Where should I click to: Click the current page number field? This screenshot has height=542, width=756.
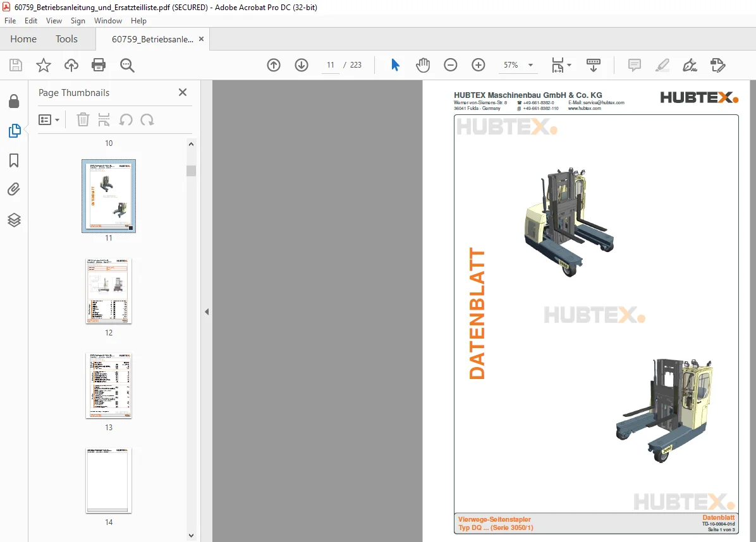[x=330, y=65]
